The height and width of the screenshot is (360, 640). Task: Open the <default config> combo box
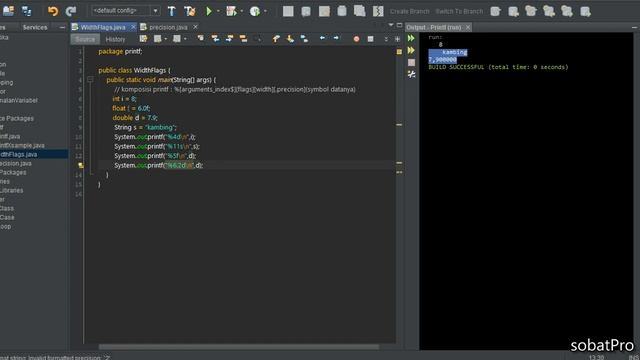tap(125, 11)
